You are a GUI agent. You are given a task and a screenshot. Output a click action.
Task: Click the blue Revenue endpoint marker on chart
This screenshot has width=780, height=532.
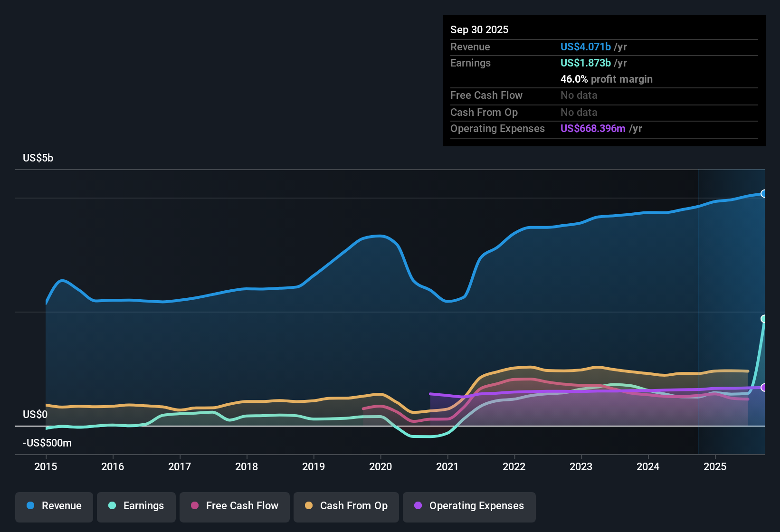point(764,193)
